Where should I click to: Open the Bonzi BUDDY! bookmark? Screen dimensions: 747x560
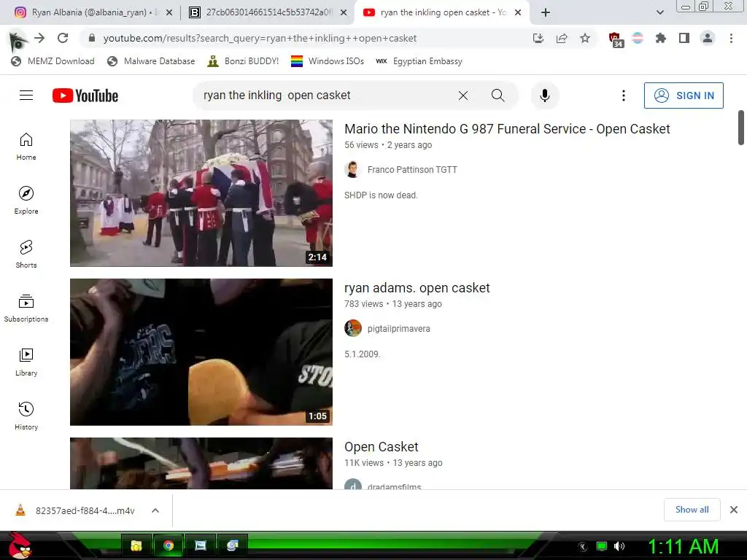244,61
